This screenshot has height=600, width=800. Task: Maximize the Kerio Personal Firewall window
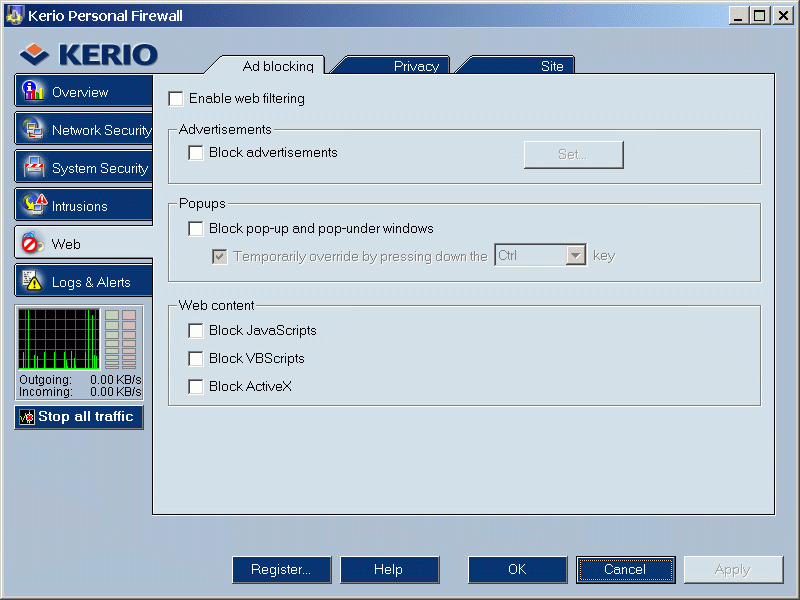point(760,16)
